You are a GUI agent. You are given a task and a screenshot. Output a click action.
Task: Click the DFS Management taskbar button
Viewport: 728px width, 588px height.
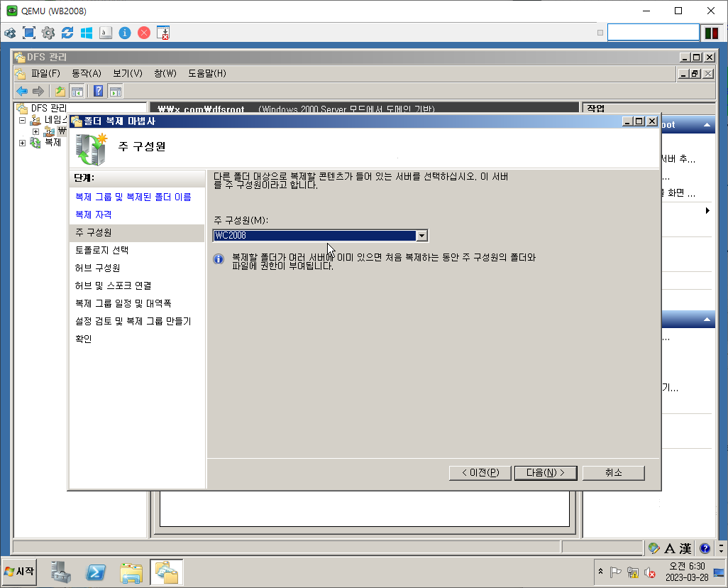point(166,572)
